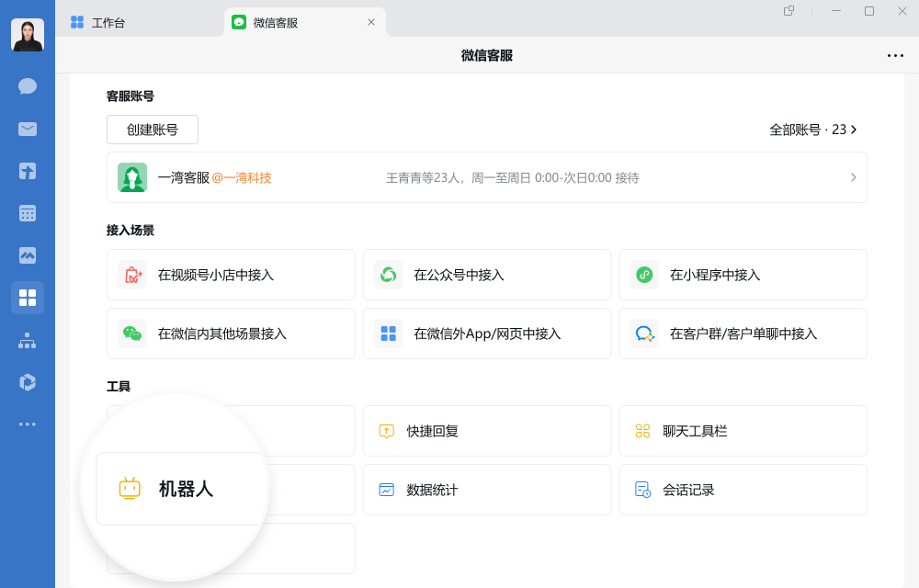Open 在小程序中接入 card
Screen dimensions: 919x588
tap(743, 275)
